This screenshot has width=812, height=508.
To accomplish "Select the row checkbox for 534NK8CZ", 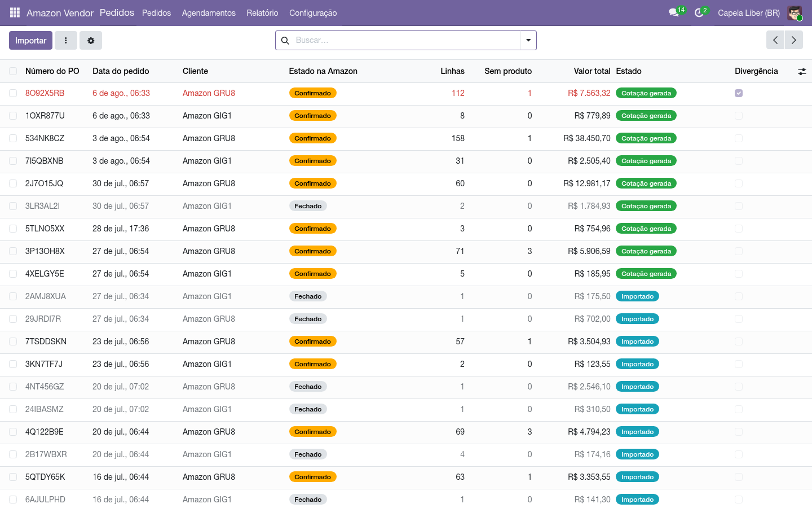I will tap(13, 138).
